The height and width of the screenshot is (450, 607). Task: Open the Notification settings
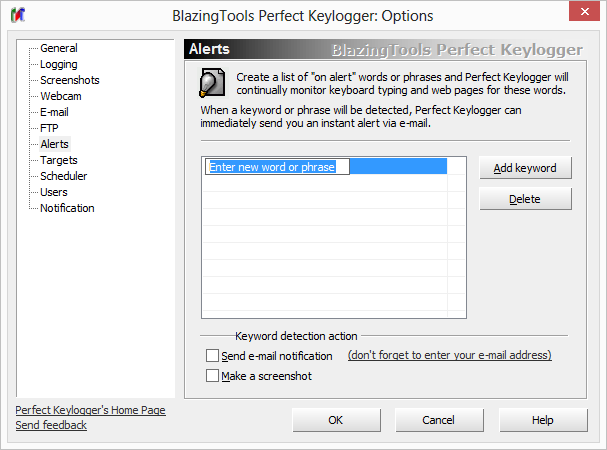click(67, 208)
